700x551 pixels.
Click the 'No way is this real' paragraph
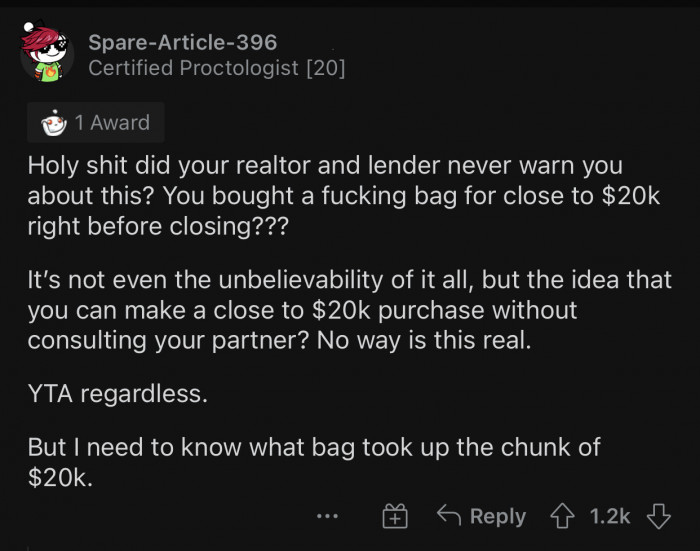[350, 311]
